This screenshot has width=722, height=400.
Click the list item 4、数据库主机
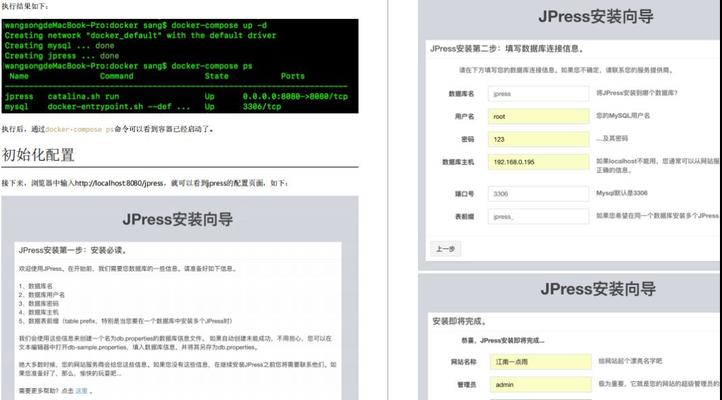pos(39,312)
